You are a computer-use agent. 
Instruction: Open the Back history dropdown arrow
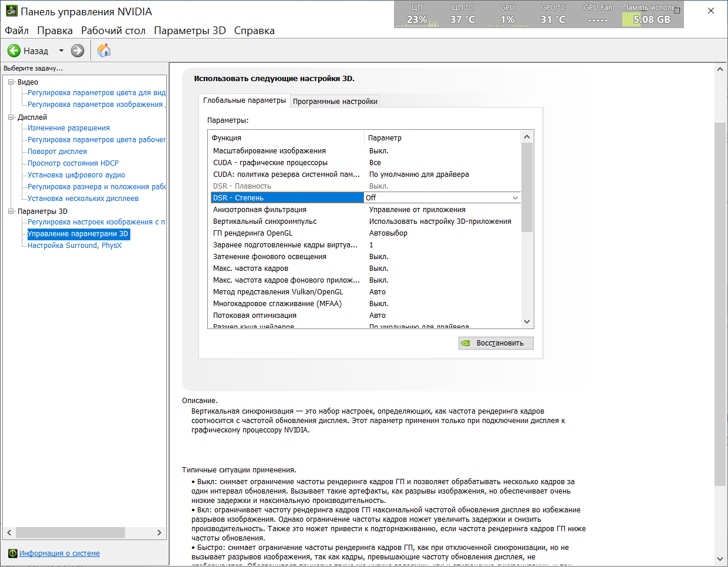pyautogui.click(x=61, y=51)
